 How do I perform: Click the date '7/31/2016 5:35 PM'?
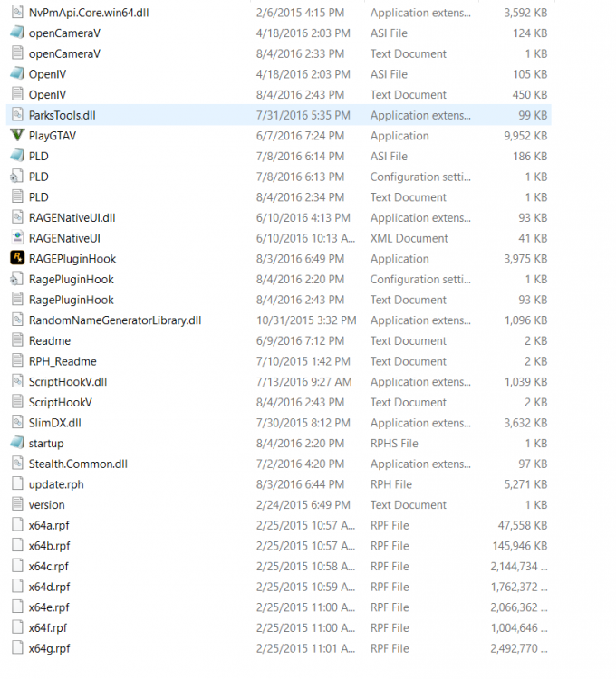[x=303, y=116]
